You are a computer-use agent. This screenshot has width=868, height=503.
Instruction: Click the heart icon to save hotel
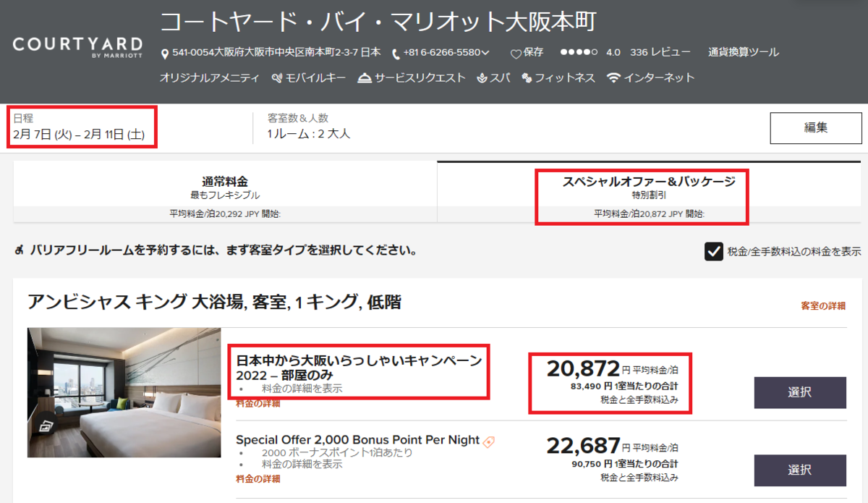pos(516,54)
